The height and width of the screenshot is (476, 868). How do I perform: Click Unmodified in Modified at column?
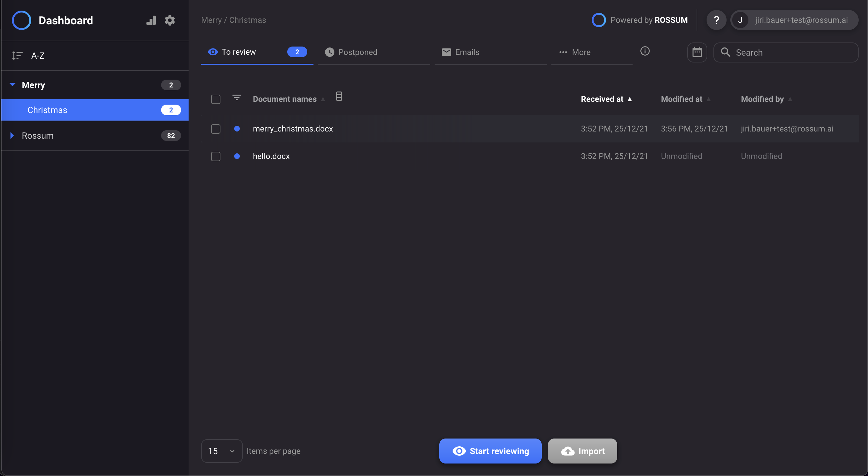point(681,156)
